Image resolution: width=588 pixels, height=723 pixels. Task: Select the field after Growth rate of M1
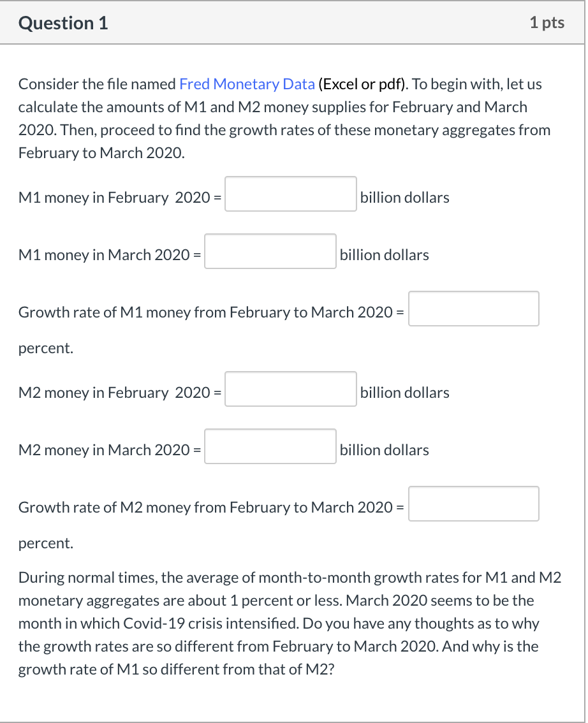tap(474, 308)
